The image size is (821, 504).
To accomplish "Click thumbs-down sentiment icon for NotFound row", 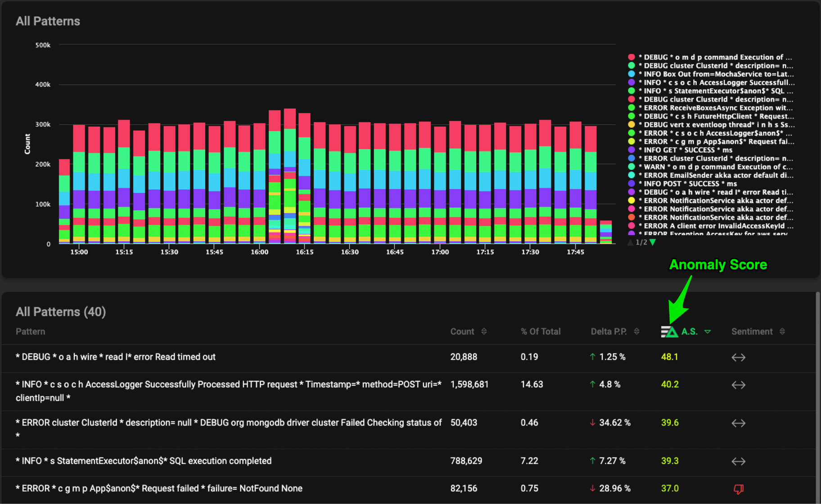I will click(738, 489).
